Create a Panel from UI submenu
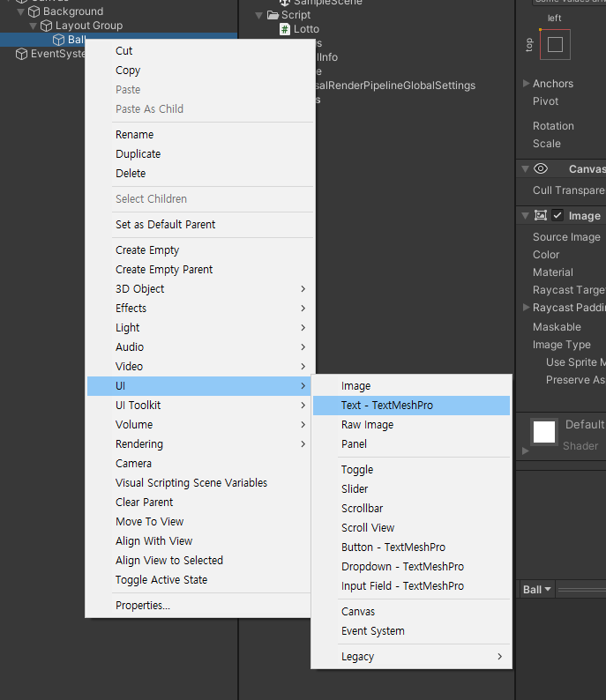This screenshot has width=606, height=700. click(x=411, y=444)
